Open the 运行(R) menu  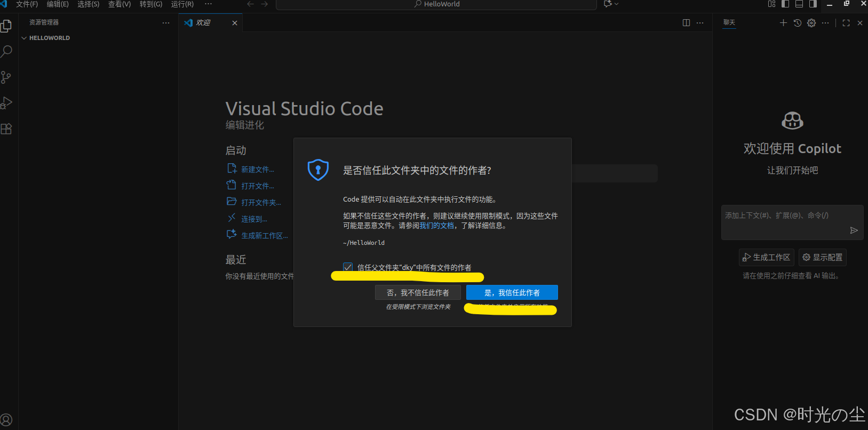point(182,4)
